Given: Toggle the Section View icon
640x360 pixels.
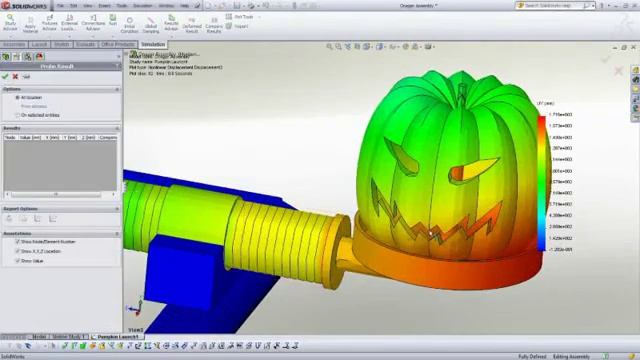Looking at the screenshot, I should [x=357, y=47].
